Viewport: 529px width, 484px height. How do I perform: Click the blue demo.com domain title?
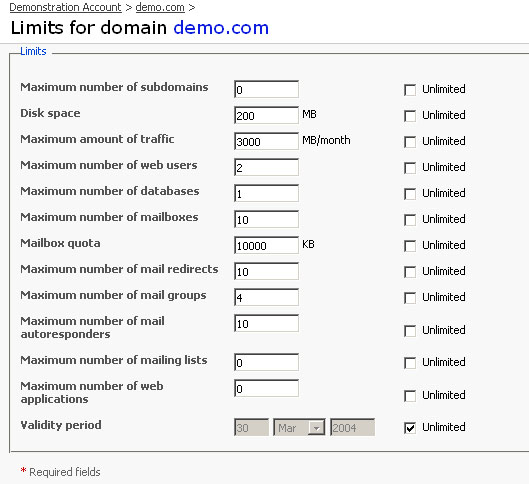coord(221,28)
